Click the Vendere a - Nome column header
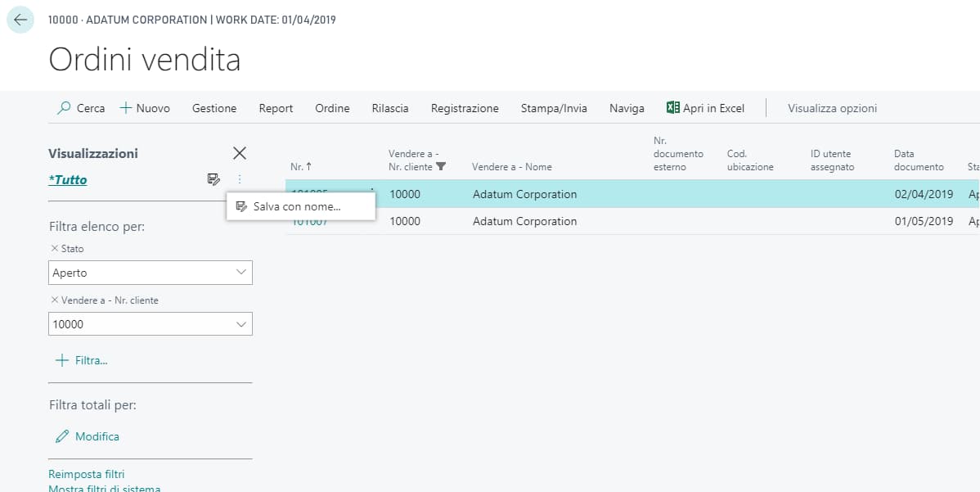 512,167
